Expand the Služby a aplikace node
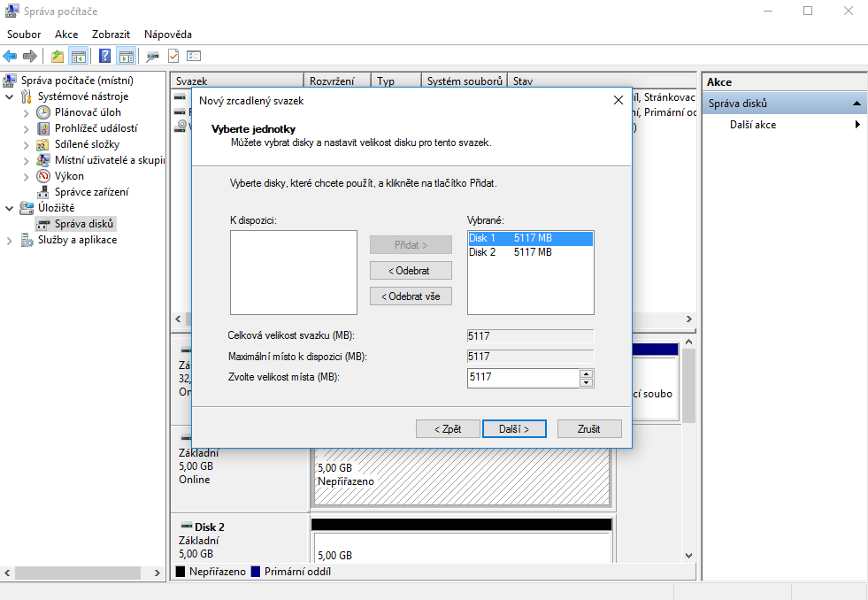The height and width of the screenshot is (600, 868). coord(11,240)
